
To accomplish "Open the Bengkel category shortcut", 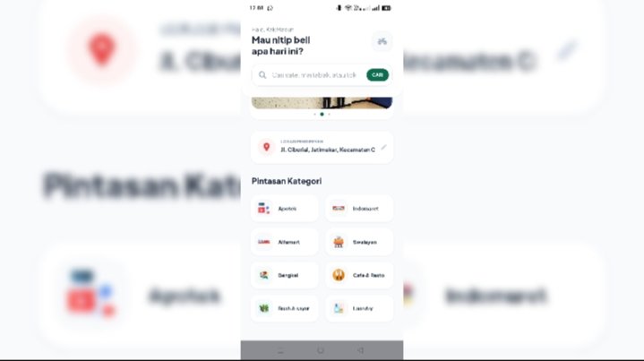I will point(284,275).
